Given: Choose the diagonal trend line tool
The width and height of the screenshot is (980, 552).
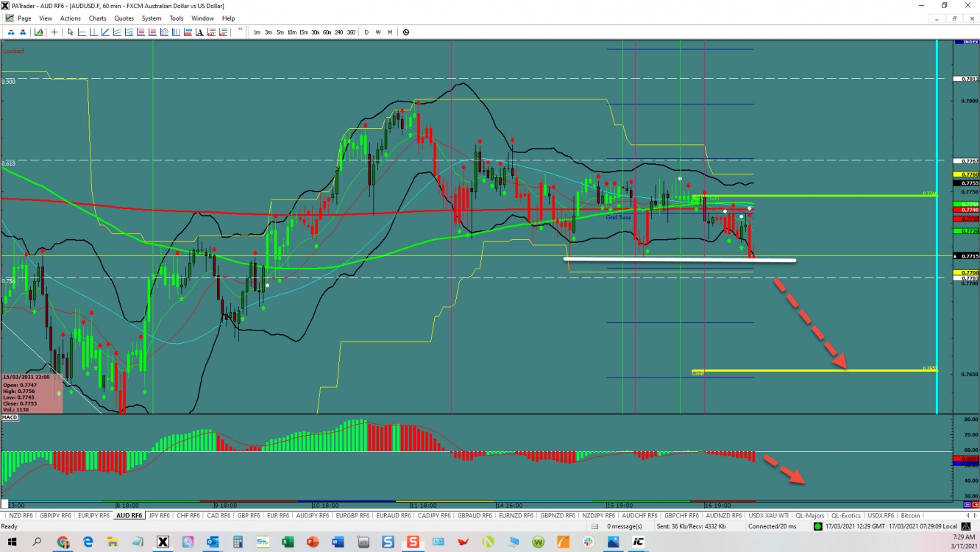Looking at the screenshot, I should coord(105,32).
